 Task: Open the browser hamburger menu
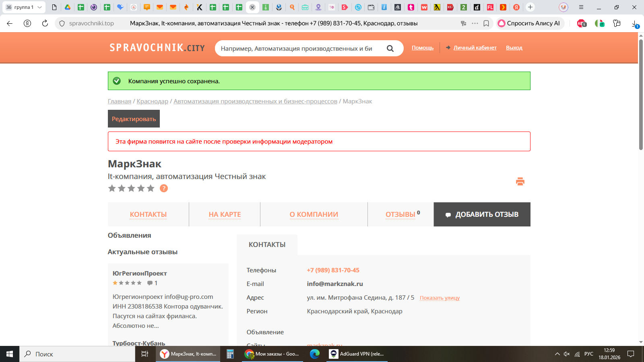(x=581, y=7)
